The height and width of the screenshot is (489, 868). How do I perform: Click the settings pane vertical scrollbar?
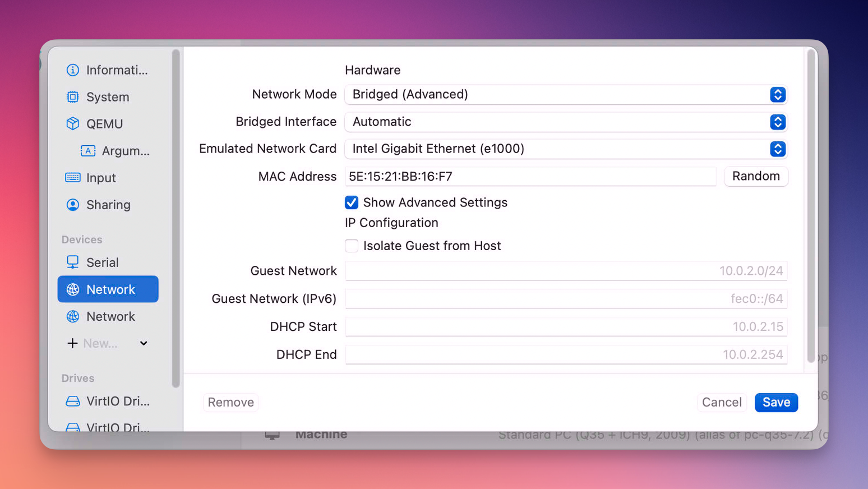(x=811, y=206)
